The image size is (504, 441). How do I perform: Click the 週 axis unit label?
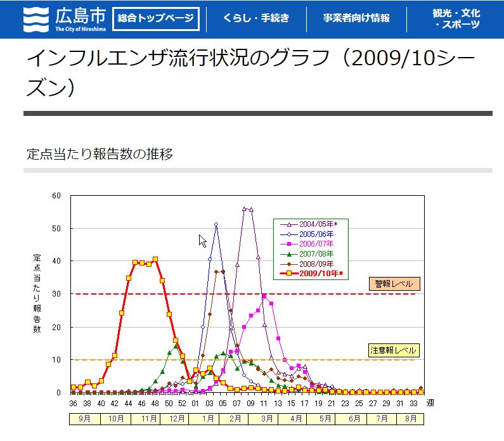click(430, 403)
